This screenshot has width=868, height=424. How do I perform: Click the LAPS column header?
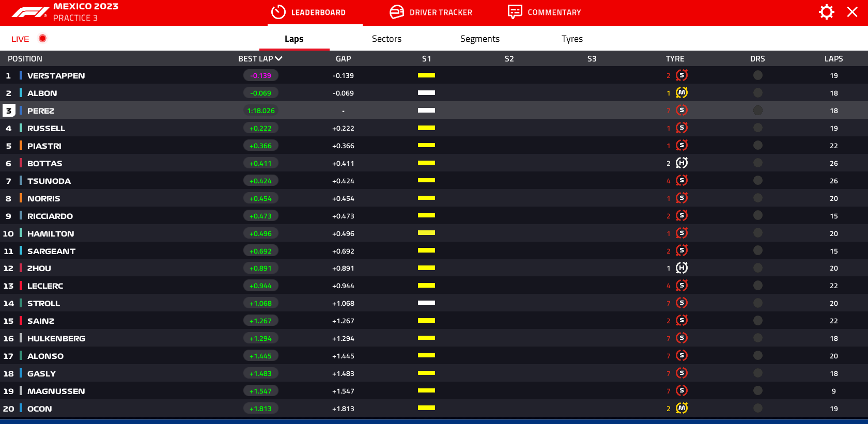pos(833,59)
